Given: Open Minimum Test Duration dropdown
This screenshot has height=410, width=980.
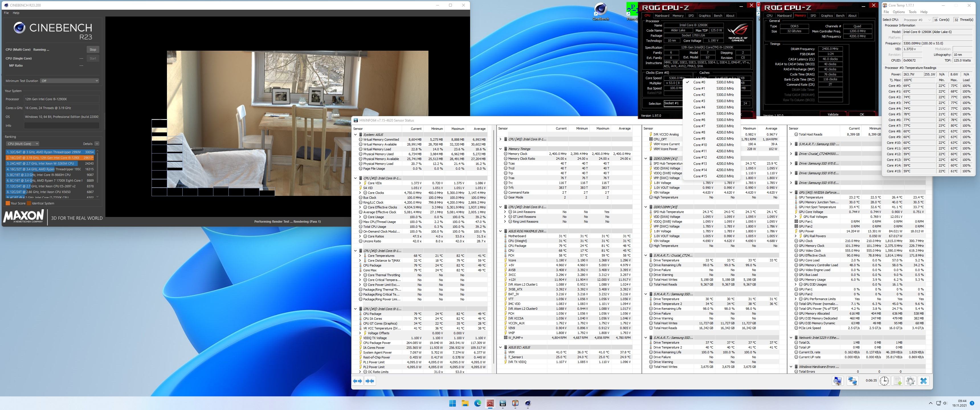Looking at the screenshot, I should (x=70, y=81).
